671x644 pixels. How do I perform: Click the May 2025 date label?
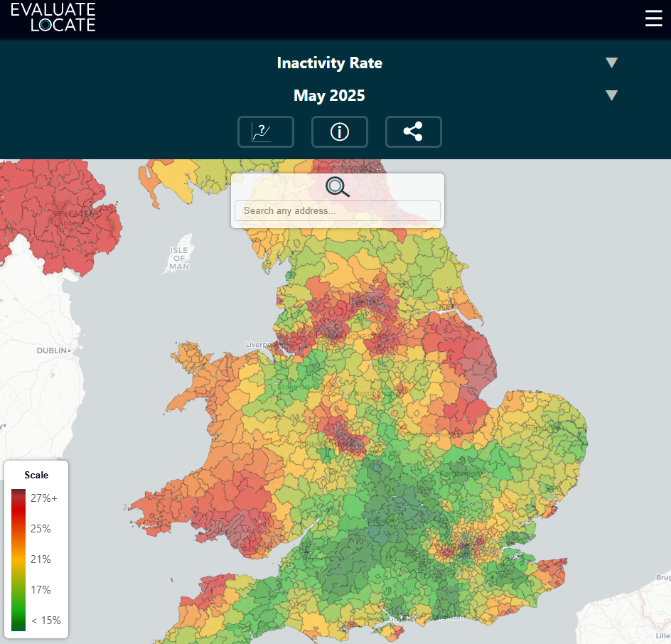pos(329,96)
